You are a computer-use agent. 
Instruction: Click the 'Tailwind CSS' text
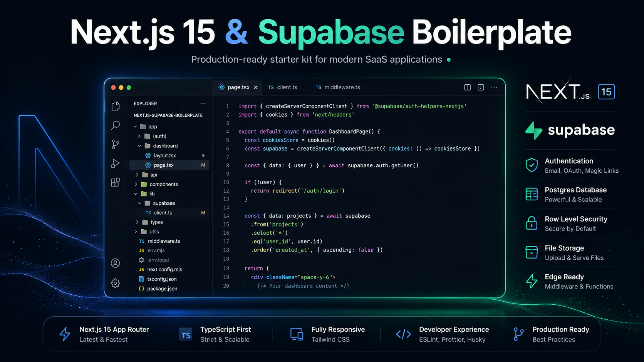[x=330, y=340]
